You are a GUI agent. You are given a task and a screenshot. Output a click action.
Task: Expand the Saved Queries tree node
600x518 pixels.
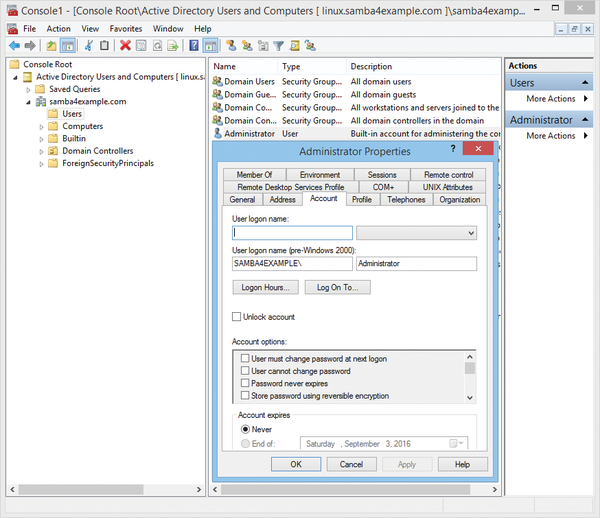click(x=28, y=90)
